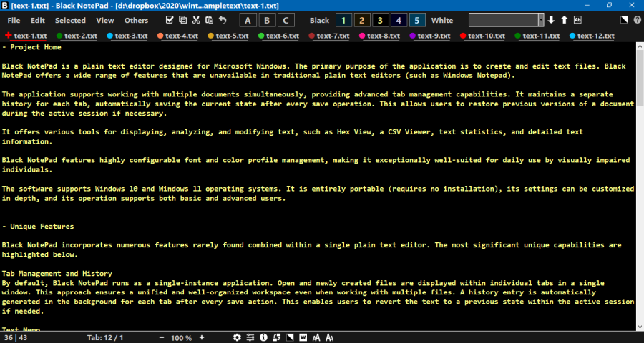Click the vertical scrollbar thumb

point(640,79)
